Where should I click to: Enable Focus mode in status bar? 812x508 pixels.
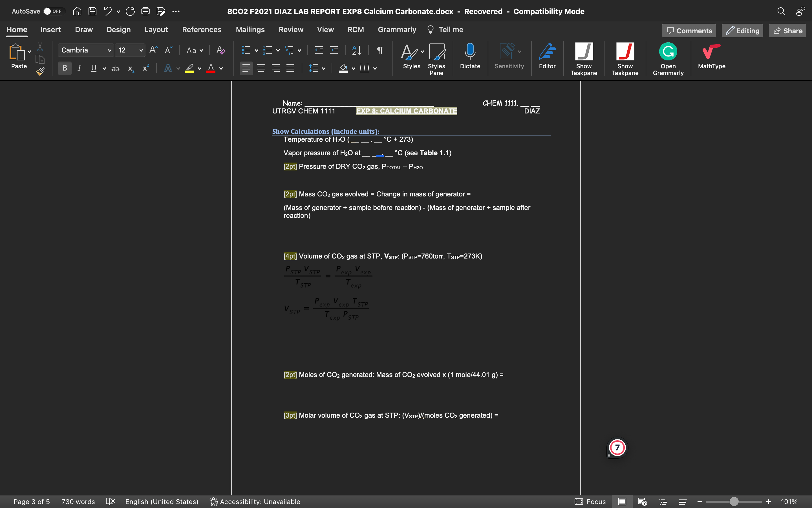pyautogui.click(x=590, y=502)
